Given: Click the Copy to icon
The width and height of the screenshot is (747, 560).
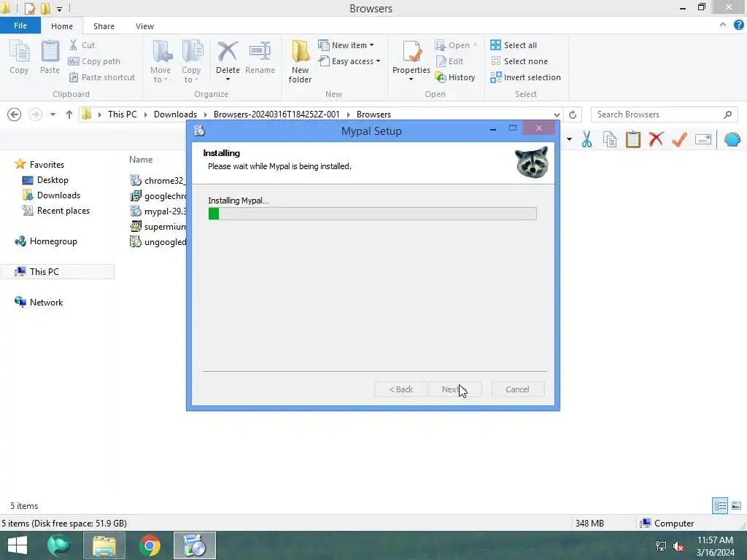Looking at the screenshot, I should tap(192, 52).
